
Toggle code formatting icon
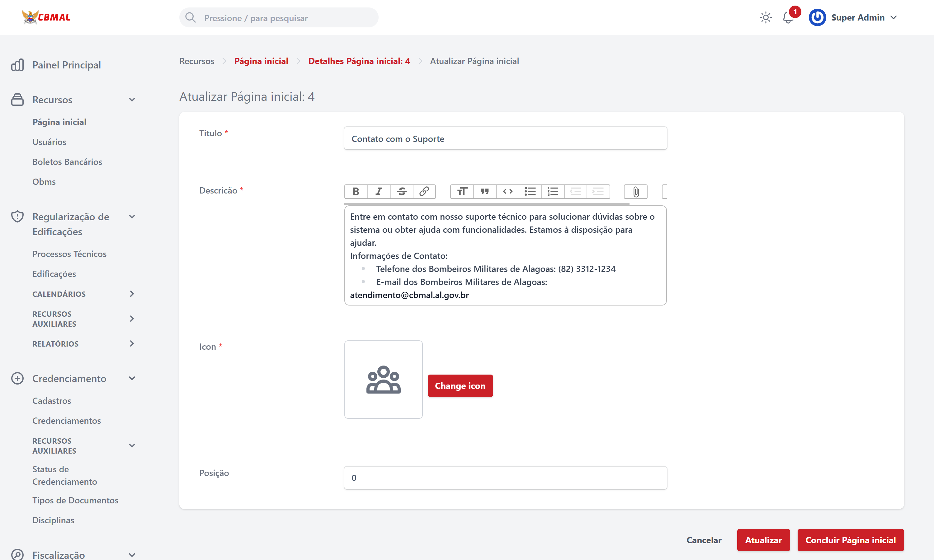507,191
